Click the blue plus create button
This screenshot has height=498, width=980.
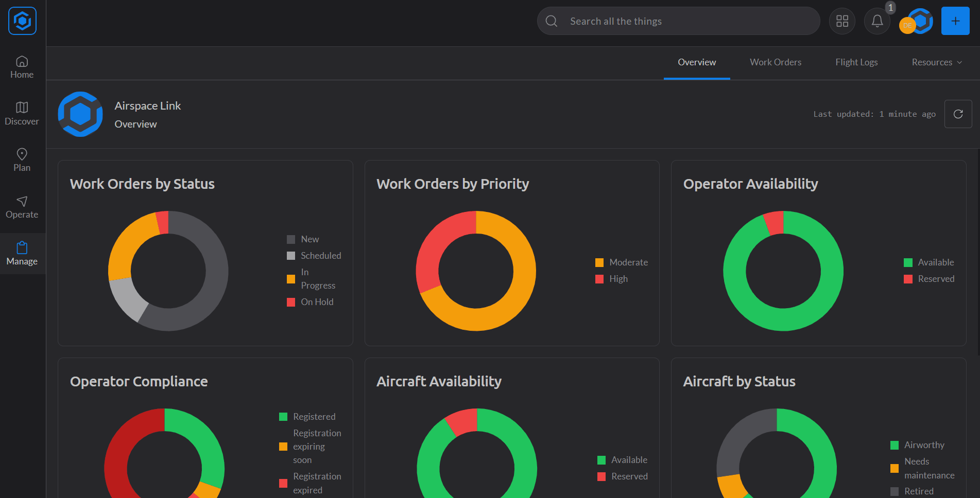[x=955, y=21]
